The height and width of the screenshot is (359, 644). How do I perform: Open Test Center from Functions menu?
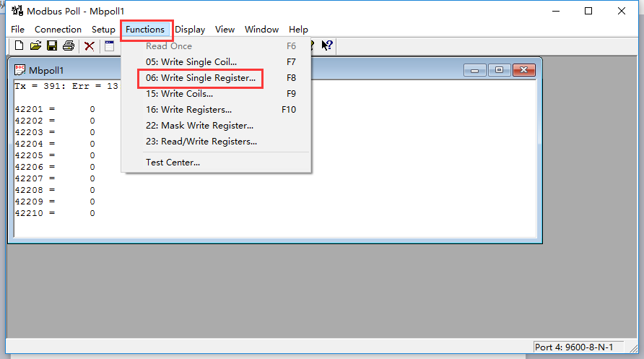click(216, 163)
